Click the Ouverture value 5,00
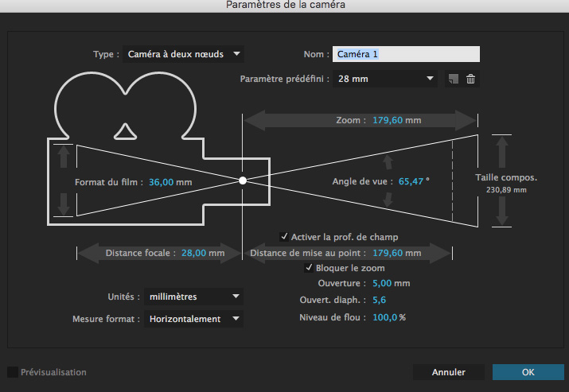The height and width of the screenshot is (392, 569). click(x=382, y=283)
